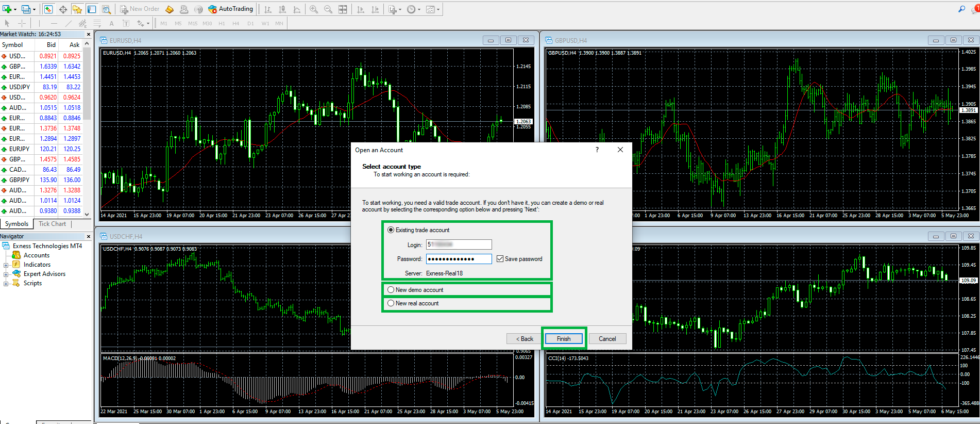Select New demo account radio button

(391, 290)
